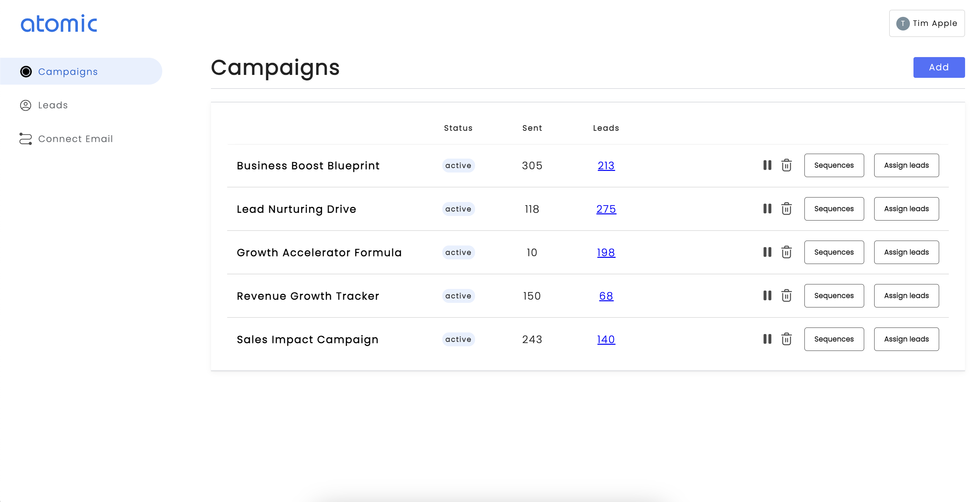Delete the Revenue Growth Tracker campaign
The image size is (980, 502).
pos(787,295)
